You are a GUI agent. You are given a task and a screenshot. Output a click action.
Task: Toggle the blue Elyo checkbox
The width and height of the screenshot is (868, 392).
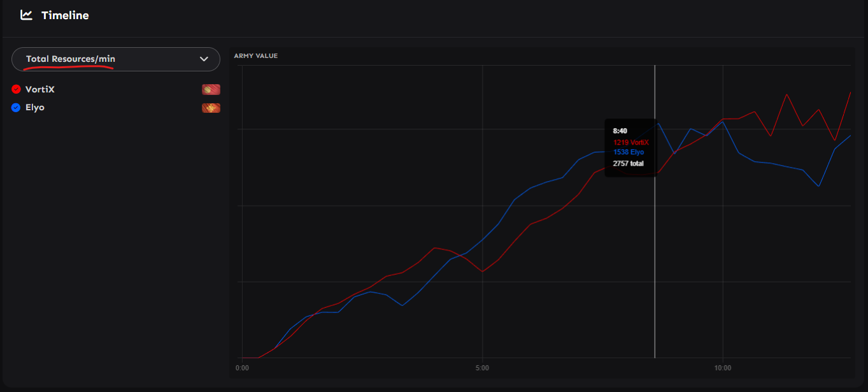(17, 108)
